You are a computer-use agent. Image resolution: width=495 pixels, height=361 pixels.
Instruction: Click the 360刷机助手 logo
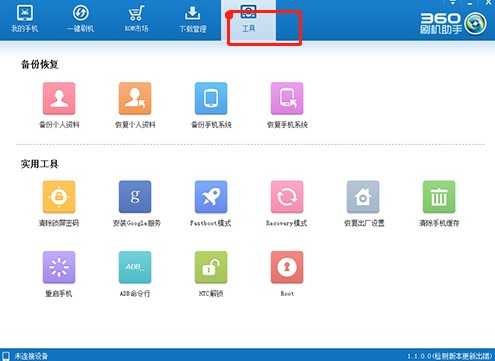pos(453,23)
